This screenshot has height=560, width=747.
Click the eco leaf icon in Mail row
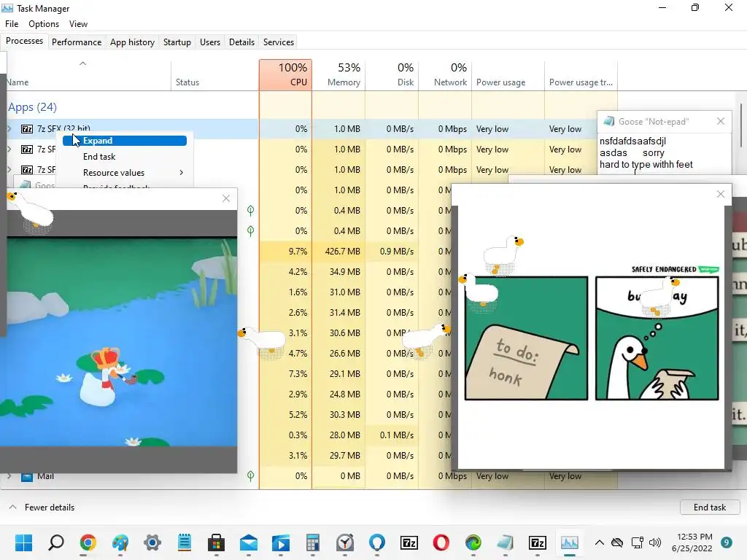coord(251,475)
